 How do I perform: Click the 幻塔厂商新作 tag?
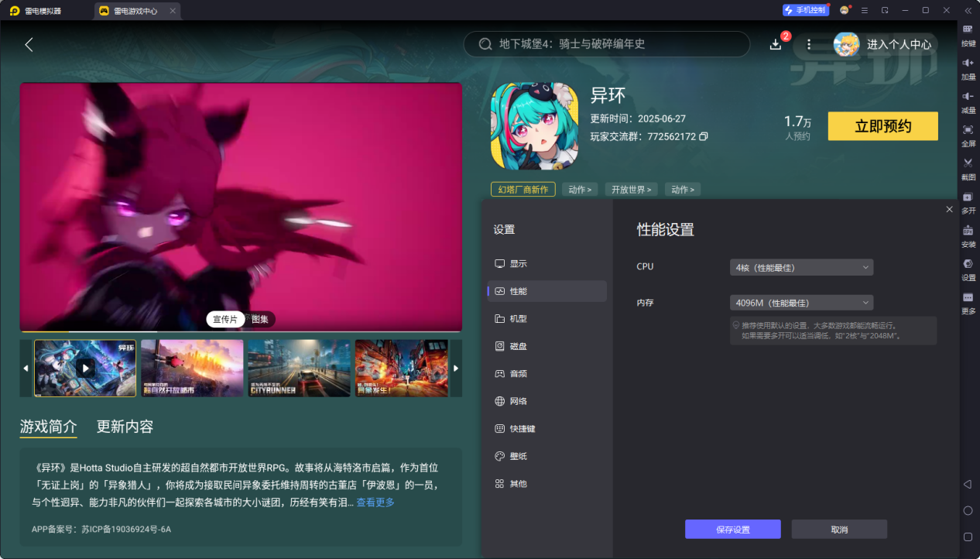(523, 190)
